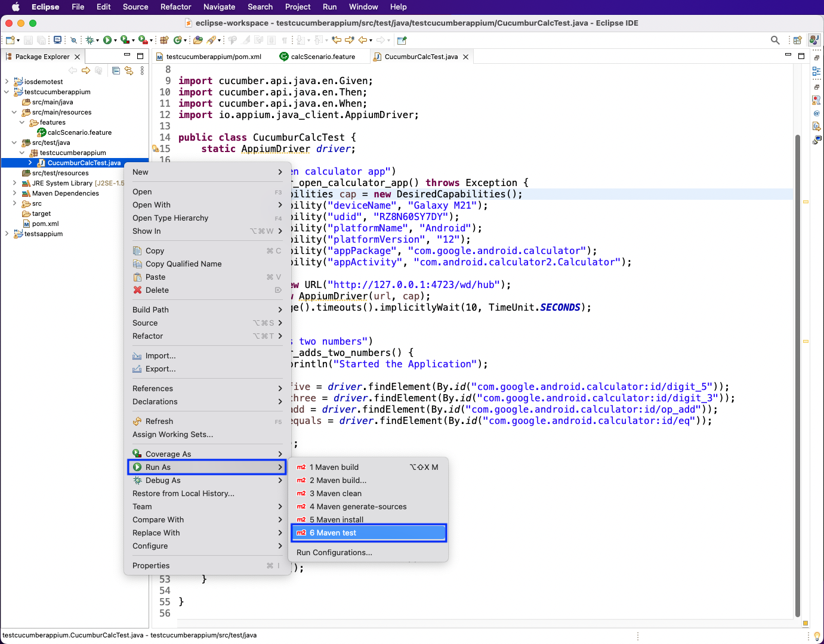Click the New Java Package icon

tap(163, 40)
